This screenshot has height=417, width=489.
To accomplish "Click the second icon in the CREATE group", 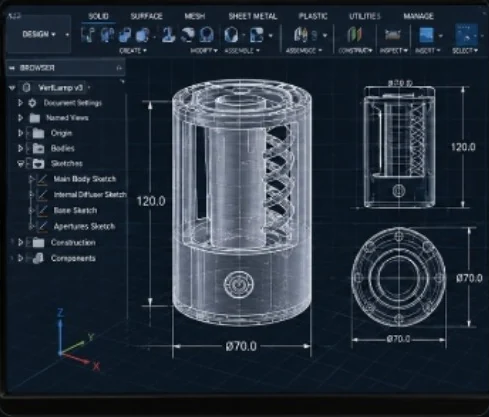I will click(107, 35).
